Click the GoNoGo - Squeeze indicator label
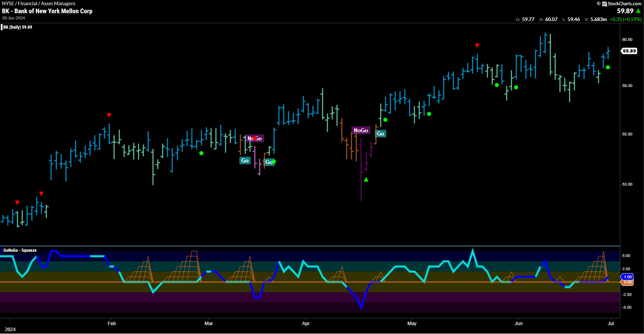Image resolution: width=644 pixels, height=334 pixels. pos(20,250)
